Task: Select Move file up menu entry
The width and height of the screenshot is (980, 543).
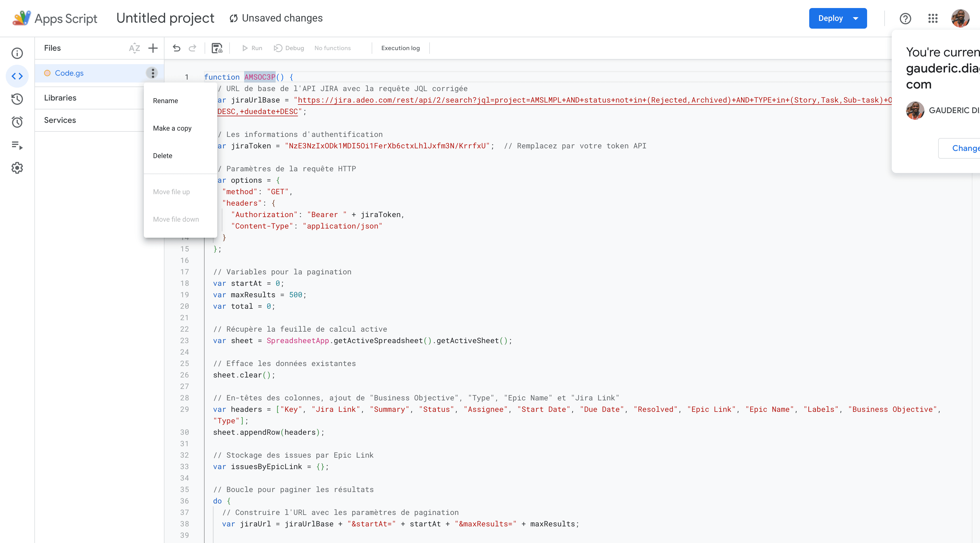Action: click(180, 192)
